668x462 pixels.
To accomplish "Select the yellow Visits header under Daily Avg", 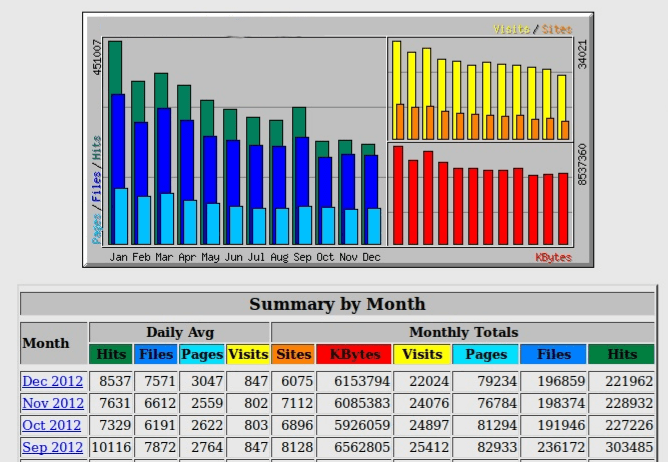I will point(248,354).
